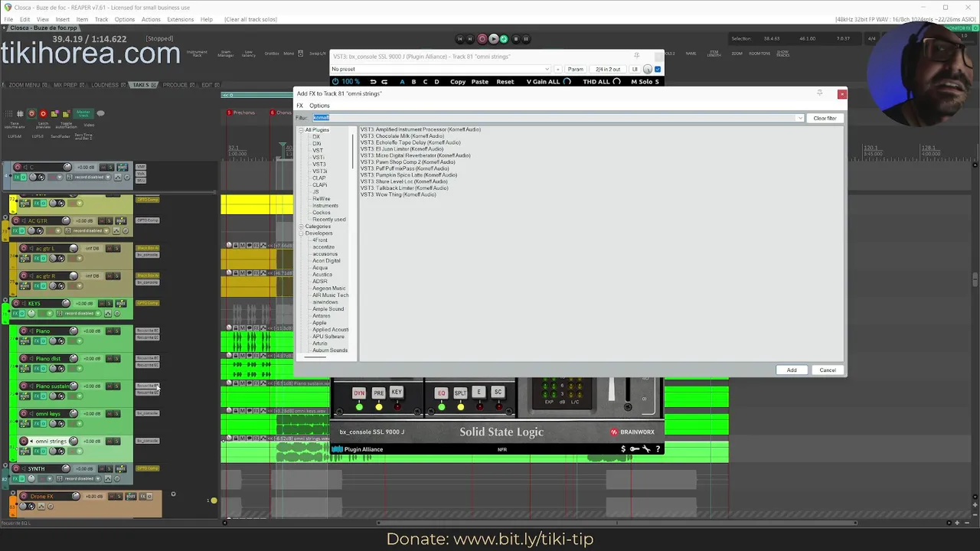980x551 pixels.
Task: Open the Insert menu
Action: pos(63,19)
